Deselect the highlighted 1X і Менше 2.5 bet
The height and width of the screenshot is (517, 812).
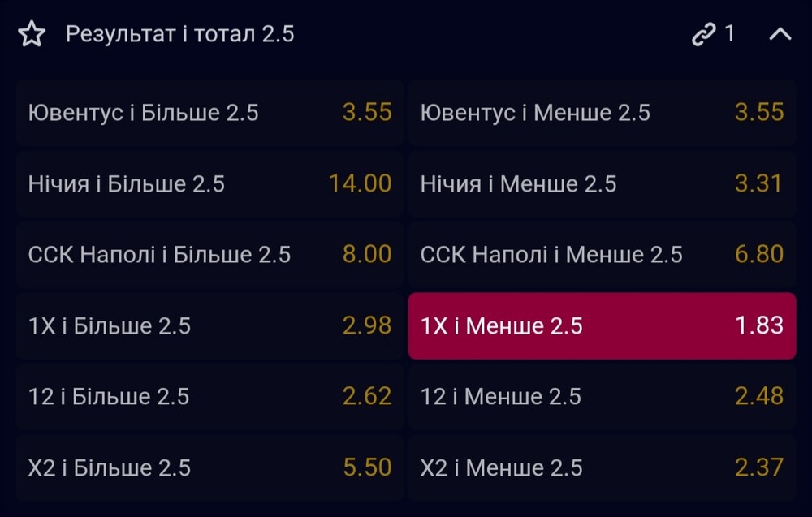(602, 326)
